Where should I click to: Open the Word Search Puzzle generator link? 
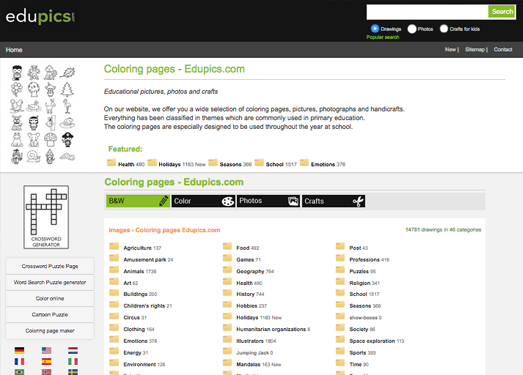tap(50, 282)
